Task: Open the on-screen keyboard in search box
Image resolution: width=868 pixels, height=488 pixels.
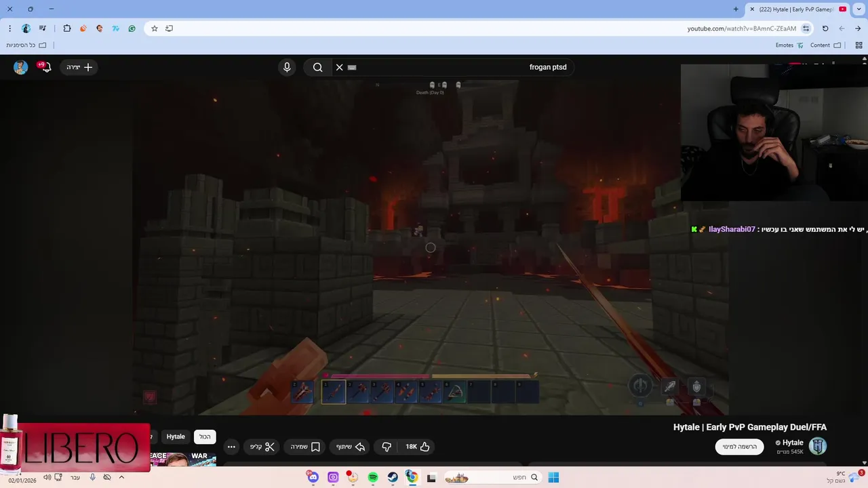Action: click(352, 67)
